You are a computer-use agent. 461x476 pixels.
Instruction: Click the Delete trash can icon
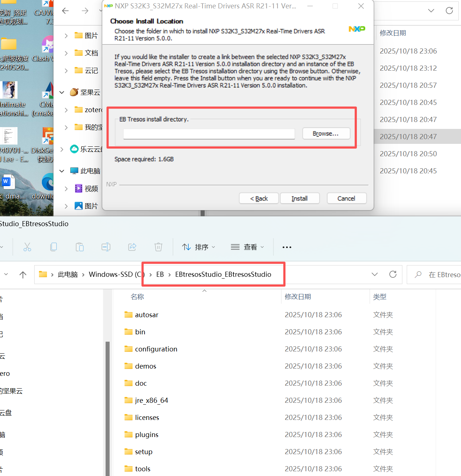pos(158,247)
